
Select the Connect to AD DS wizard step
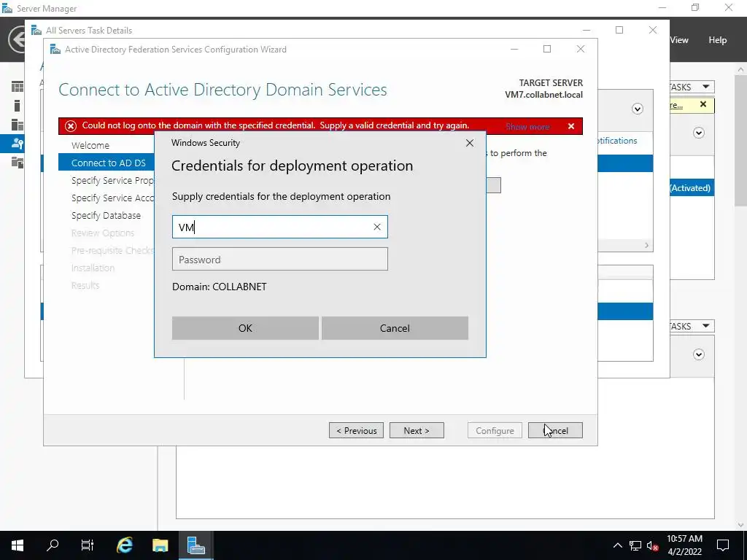[107, 163]
